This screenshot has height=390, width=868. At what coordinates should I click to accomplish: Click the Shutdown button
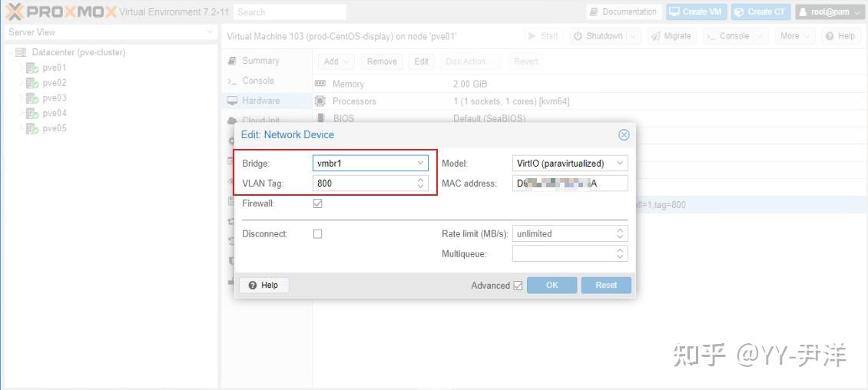[x=598, y=36]
